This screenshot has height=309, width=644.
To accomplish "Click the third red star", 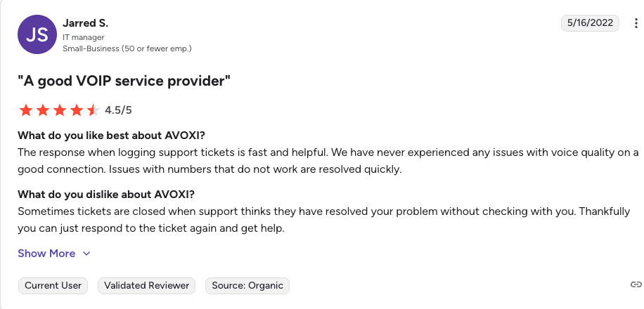I will (x=60, y=110).
